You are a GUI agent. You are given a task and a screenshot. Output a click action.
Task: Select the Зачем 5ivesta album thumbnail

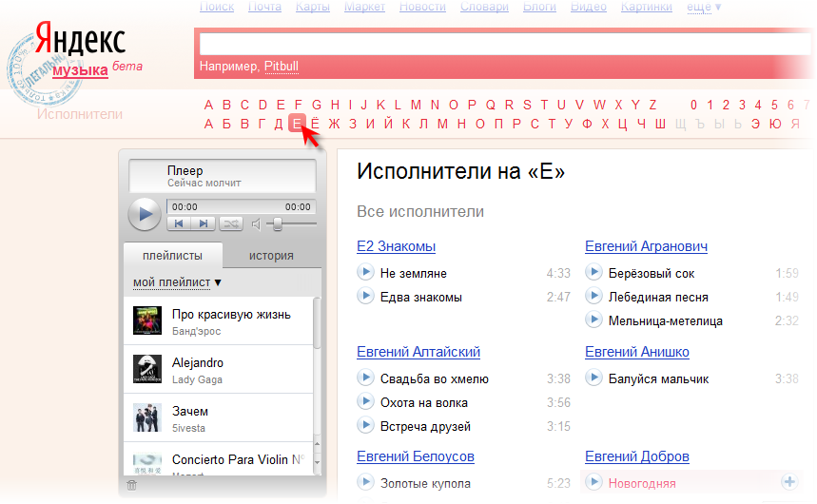pyautogui.click(x=146, y=417)
